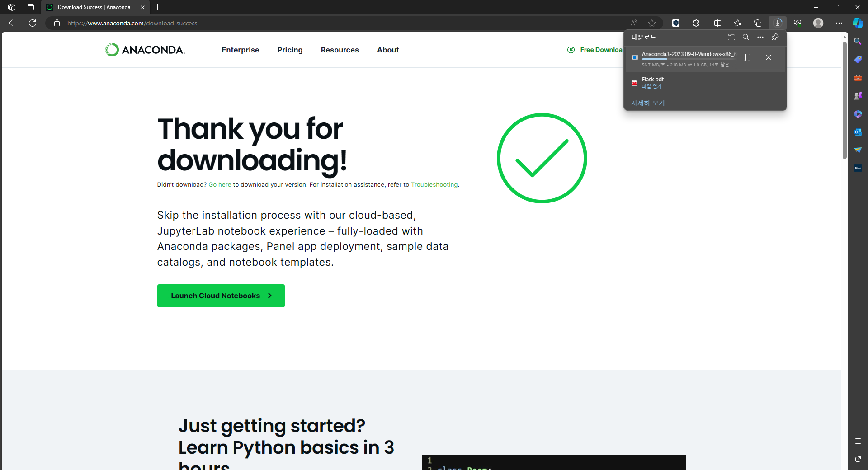The height and width of the screenshot is (470, 868).
Task: Activate the Read aloud icon
Action: 634,23
